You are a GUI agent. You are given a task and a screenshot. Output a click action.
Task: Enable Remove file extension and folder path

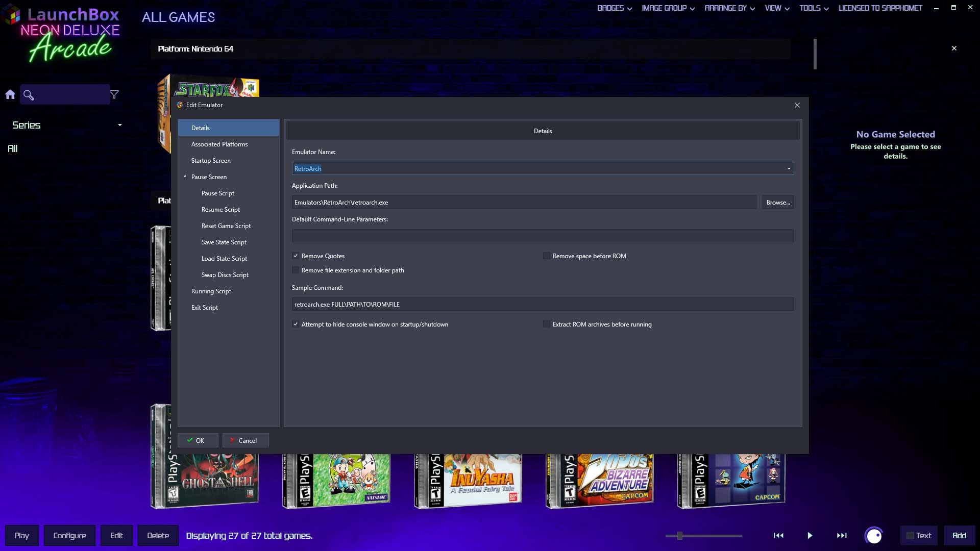click(x=296, y=270)
